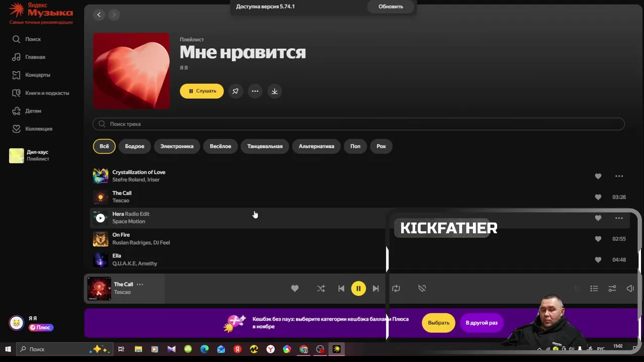Click В другой раз on banner
The width and height of the screenshot is (644, 362).
[481, 323]
